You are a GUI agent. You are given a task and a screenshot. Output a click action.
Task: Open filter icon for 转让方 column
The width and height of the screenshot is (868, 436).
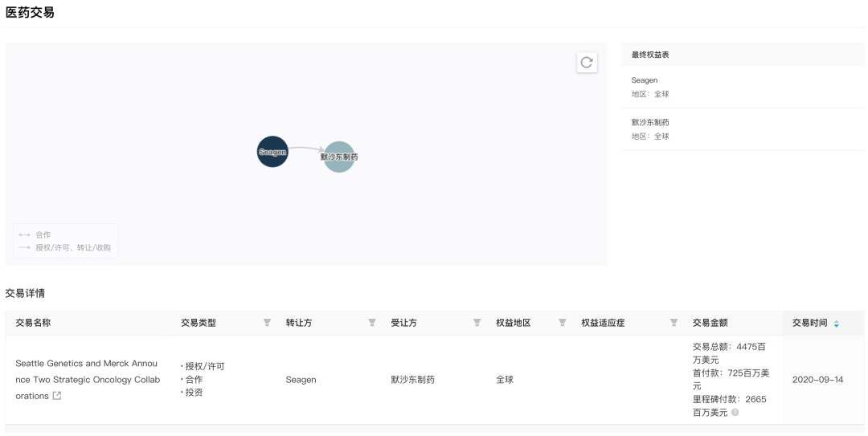point(372,323)
